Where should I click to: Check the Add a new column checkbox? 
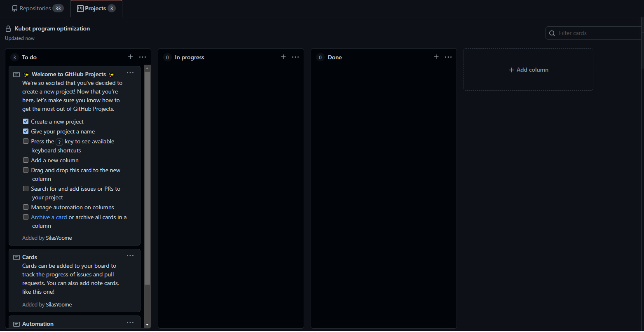tap(26, 160)
